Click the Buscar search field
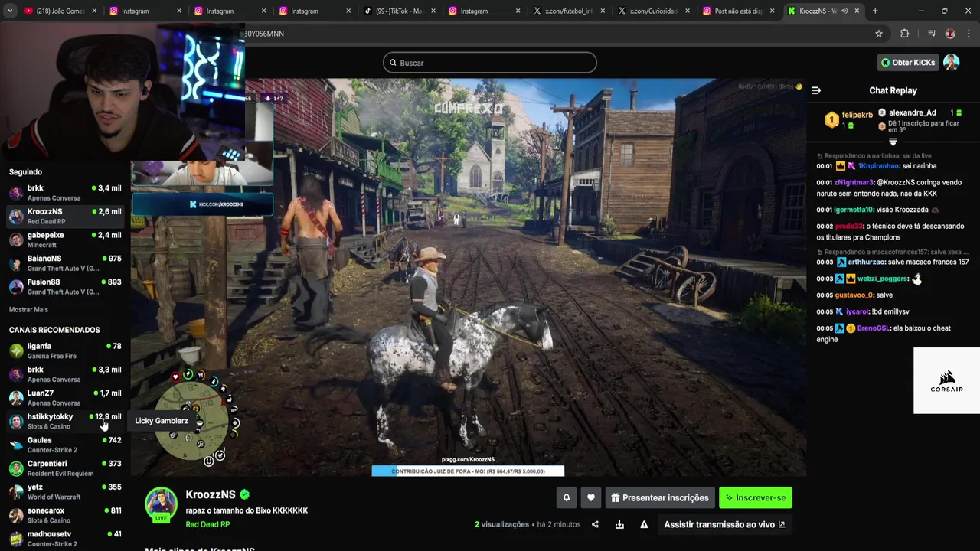This screenshot has width=980, height=551. [490, 63]
